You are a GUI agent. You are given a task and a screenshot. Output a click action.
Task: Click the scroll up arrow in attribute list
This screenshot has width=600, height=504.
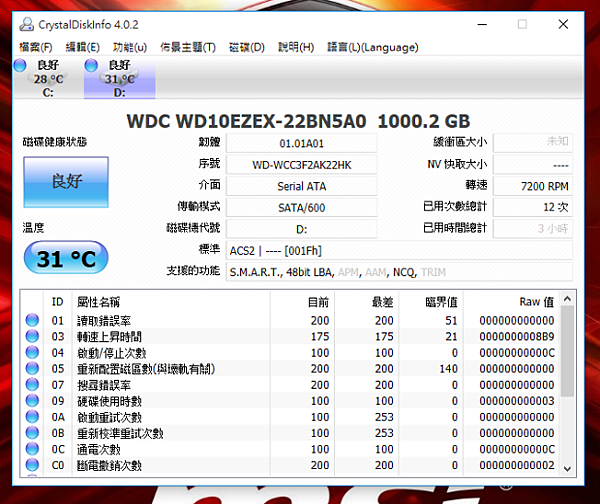tap(567, 299)
